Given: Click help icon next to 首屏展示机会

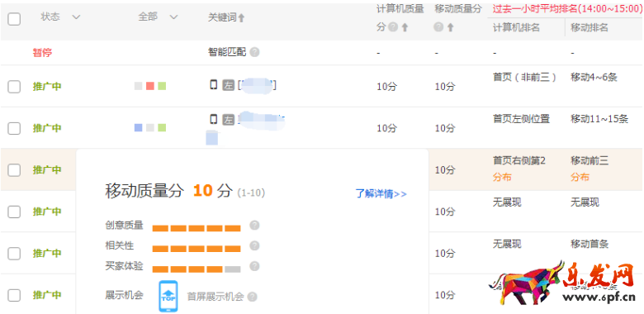Looking at the screenshot, I should 252,297.
